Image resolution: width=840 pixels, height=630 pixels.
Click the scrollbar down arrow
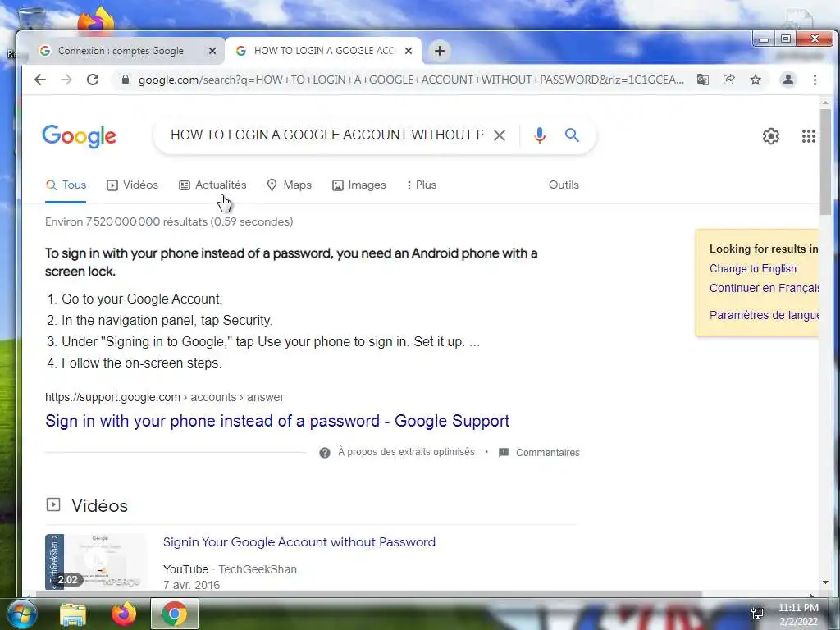tap(825, 582)
